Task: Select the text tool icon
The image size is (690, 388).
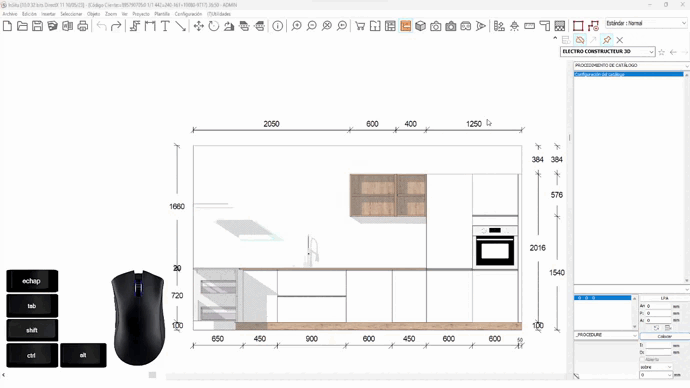Action: point(165,26)
